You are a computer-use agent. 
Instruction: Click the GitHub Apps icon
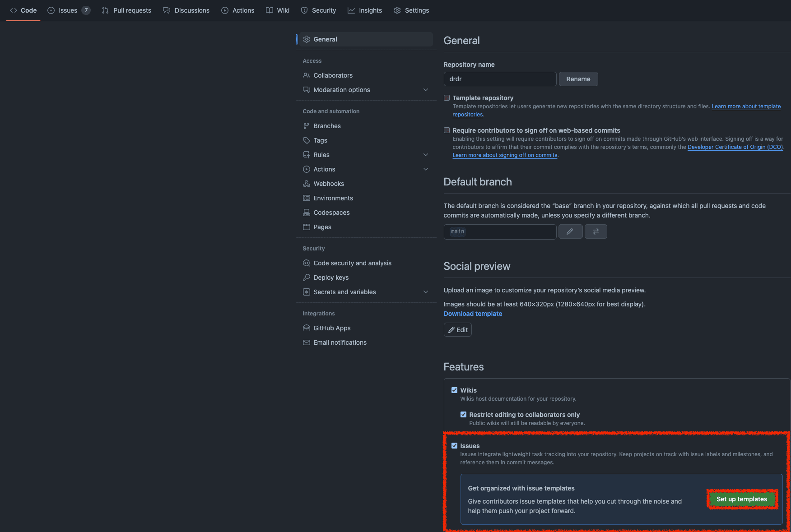tap(307, 328)
